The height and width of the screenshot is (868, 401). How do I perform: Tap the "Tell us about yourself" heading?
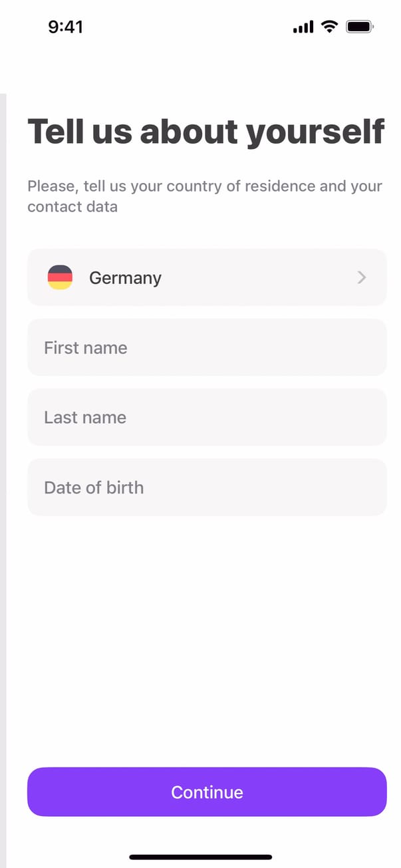click(205, 131)
